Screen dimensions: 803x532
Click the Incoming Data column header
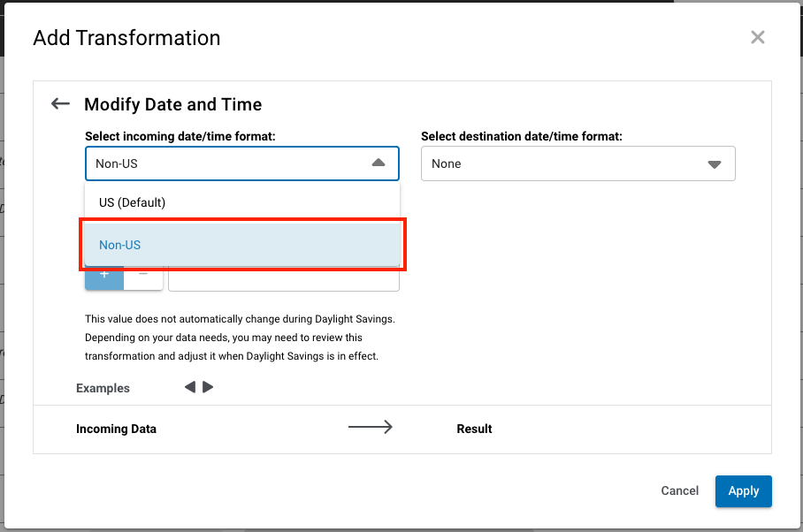[x=116, y=429]
